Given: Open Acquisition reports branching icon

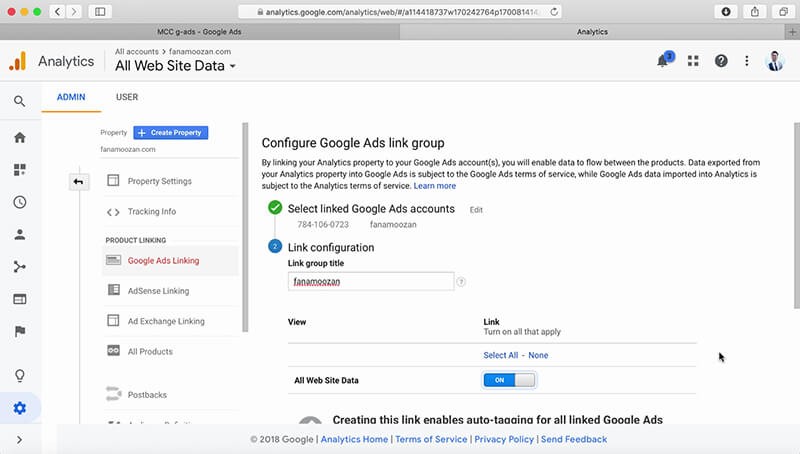Looking at the screenshot, I should pos(19,267).
